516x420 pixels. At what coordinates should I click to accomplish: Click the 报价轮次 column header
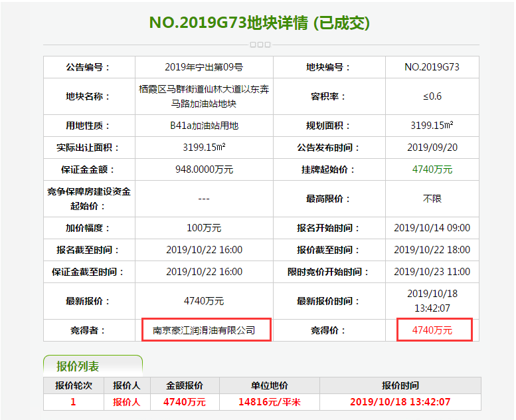pyautogui.click(x=74, y=385)
